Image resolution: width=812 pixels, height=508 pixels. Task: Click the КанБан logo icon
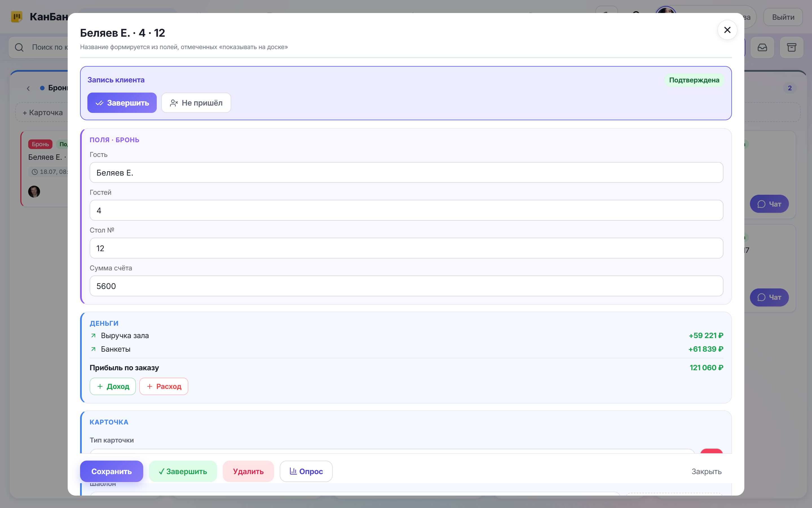[x=16, y=16]
